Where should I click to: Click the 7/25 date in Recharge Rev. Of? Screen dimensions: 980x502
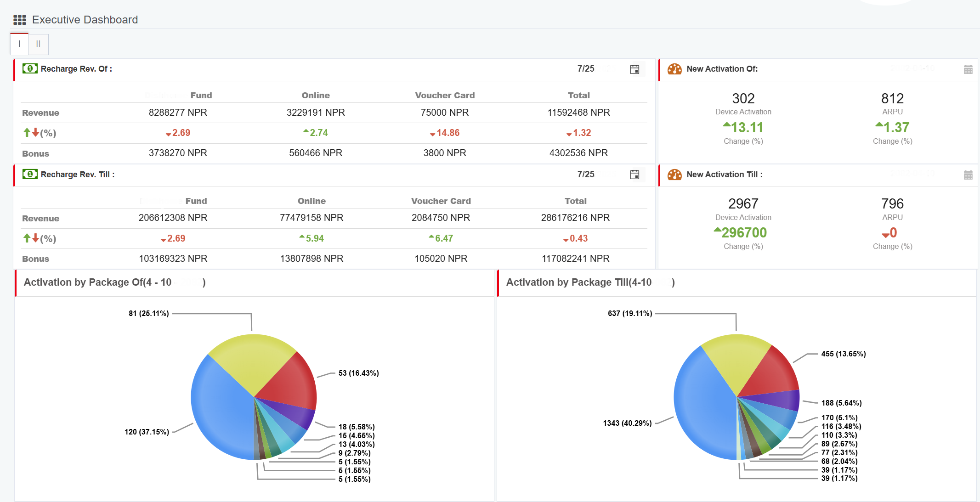coord(586,69)
